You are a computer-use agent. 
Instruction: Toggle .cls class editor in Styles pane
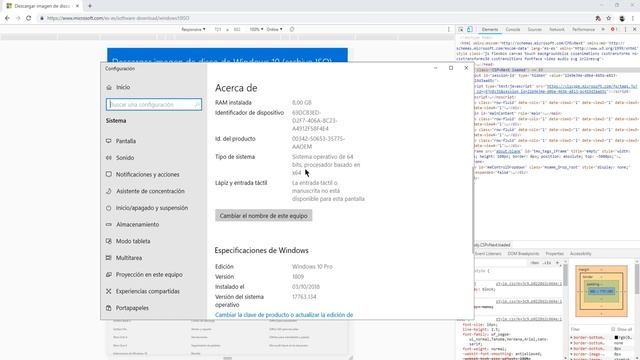coord(547,263)
